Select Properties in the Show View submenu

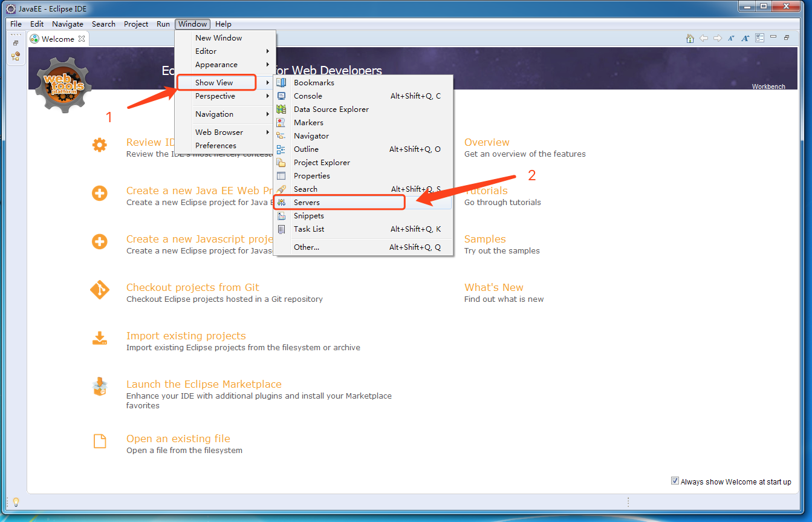pos(363,175)
